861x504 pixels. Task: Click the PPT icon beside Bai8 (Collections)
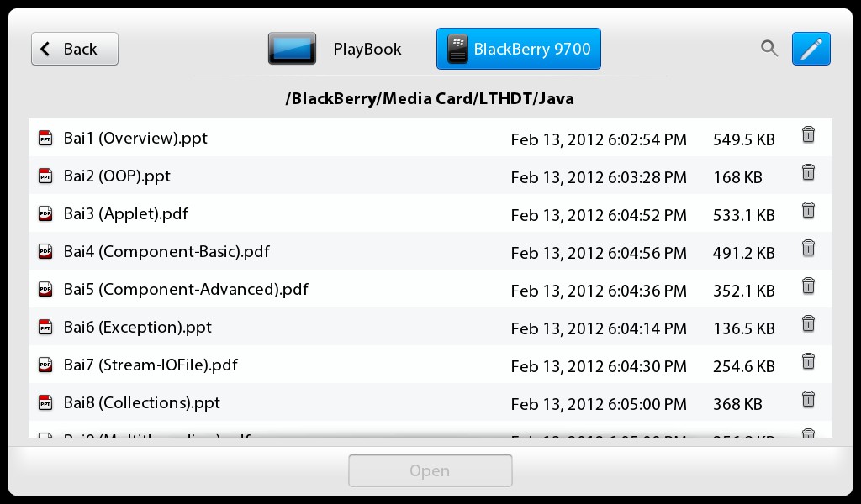coord(45,403)
